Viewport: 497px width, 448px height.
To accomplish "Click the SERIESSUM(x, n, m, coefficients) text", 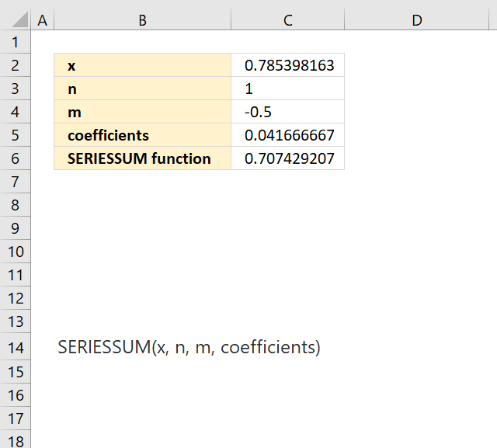I will 189,347.
